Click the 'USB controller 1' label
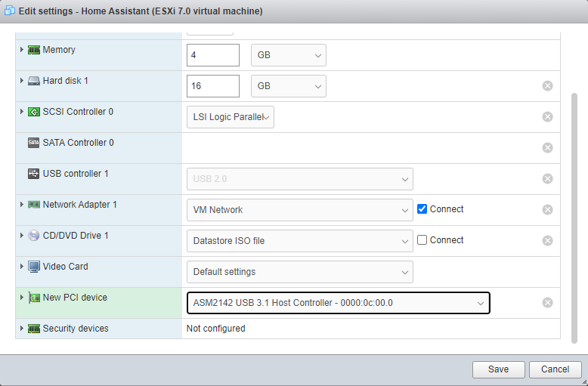 click(76, 174)
